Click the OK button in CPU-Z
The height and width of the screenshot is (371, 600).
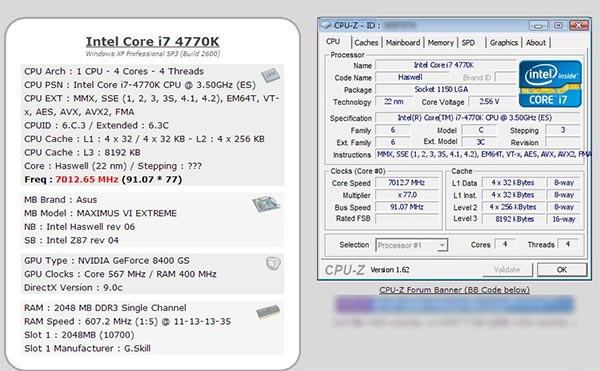click(562, 270)
